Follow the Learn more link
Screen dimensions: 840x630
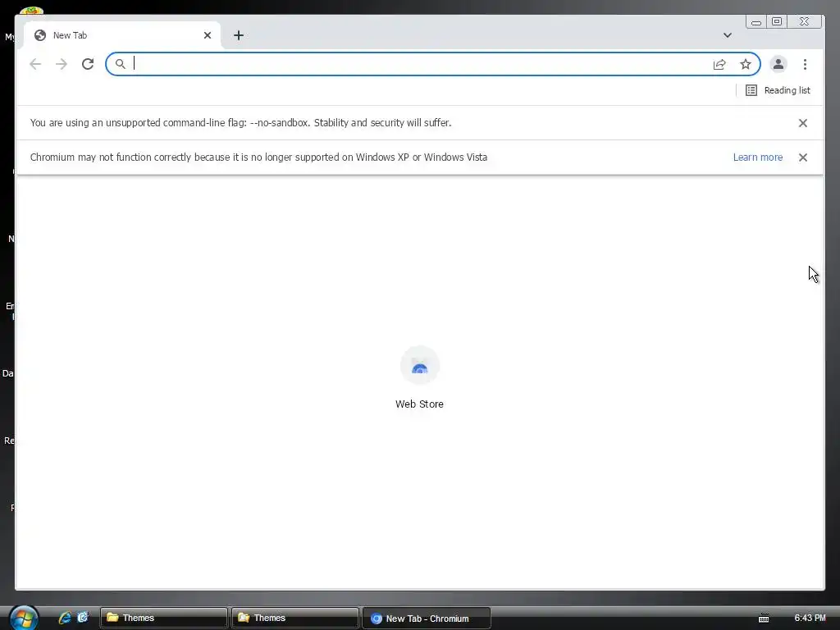(757, 157)
